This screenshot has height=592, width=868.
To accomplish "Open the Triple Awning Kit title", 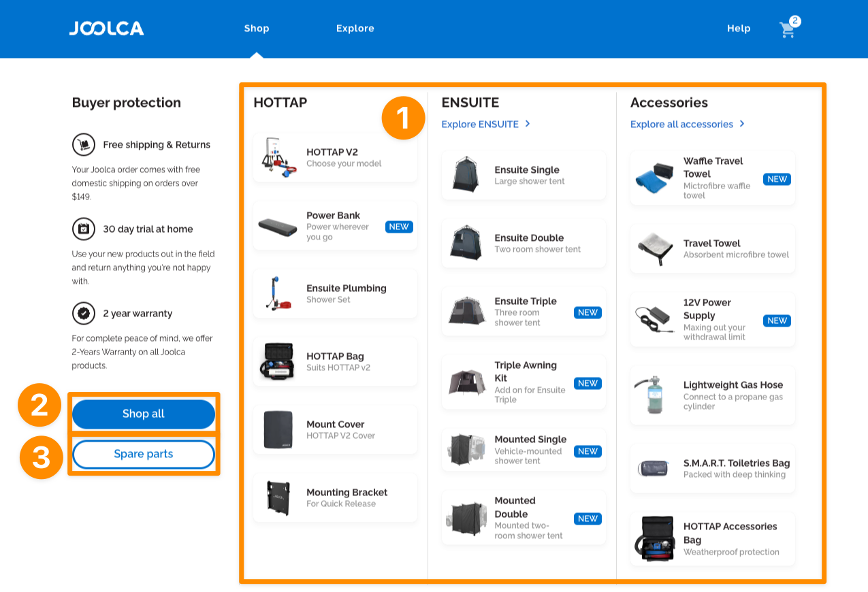I will click(x=526, y=372).
